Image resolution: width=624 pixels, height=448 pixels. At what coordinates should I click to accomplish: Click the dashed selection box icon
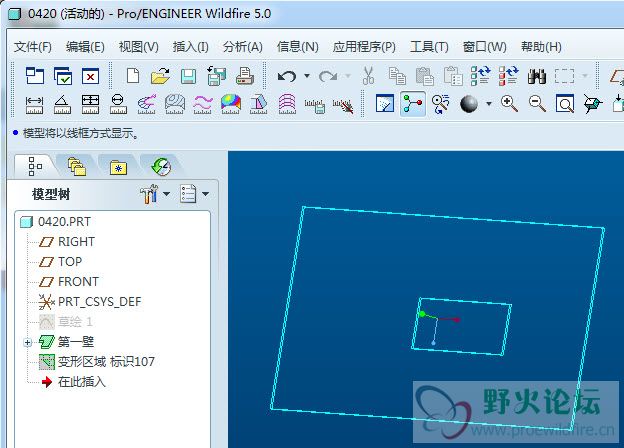[564, 76]
